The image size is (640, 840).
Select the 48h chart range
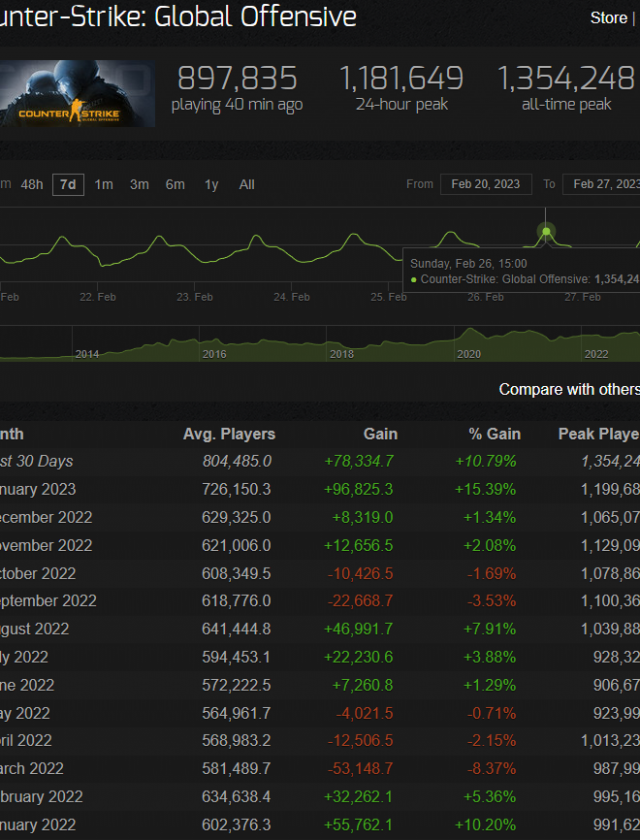[32, 184]
